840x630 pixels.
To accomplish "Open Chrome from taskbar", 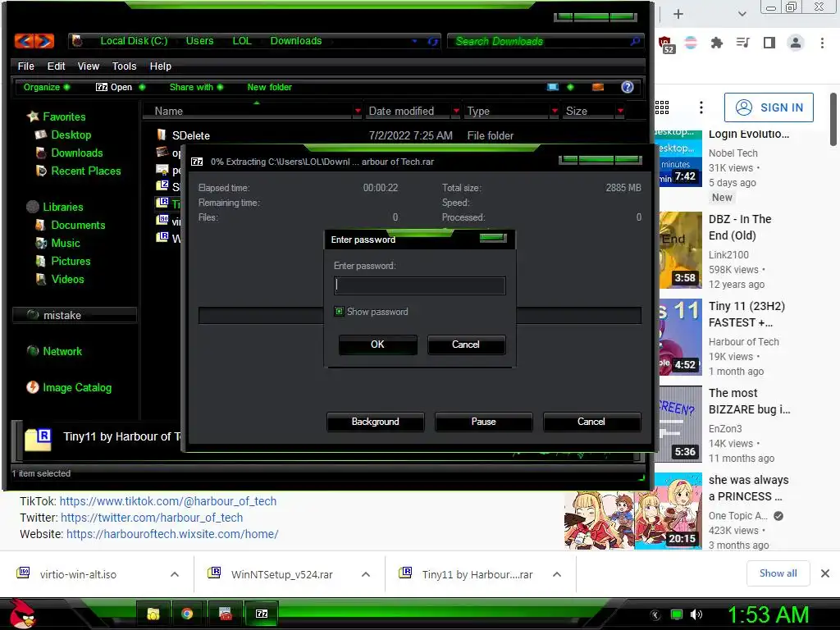I will click(x=187, y=614).
